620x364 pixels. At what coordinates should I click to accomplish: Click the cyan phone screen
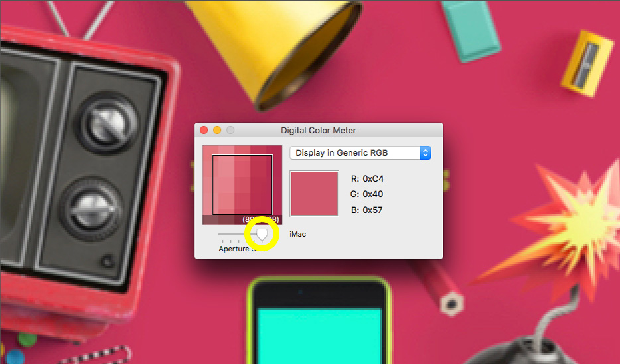(x=319, y=335)
